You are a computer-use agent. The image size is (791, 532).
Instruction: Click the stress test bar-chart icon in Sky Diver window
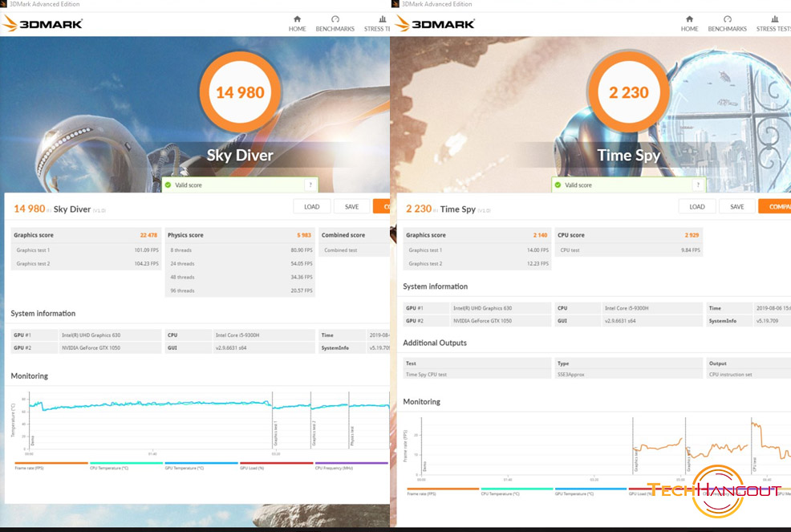point(383,19)
